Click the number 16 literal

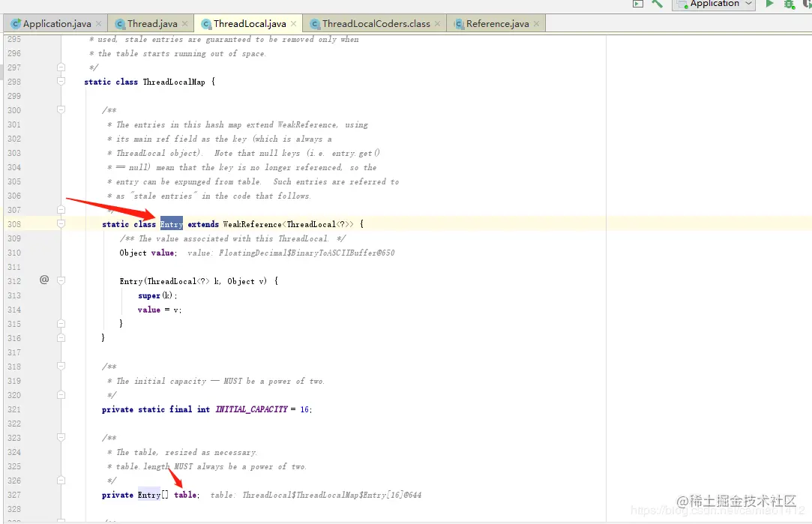(x=304, y=409)
